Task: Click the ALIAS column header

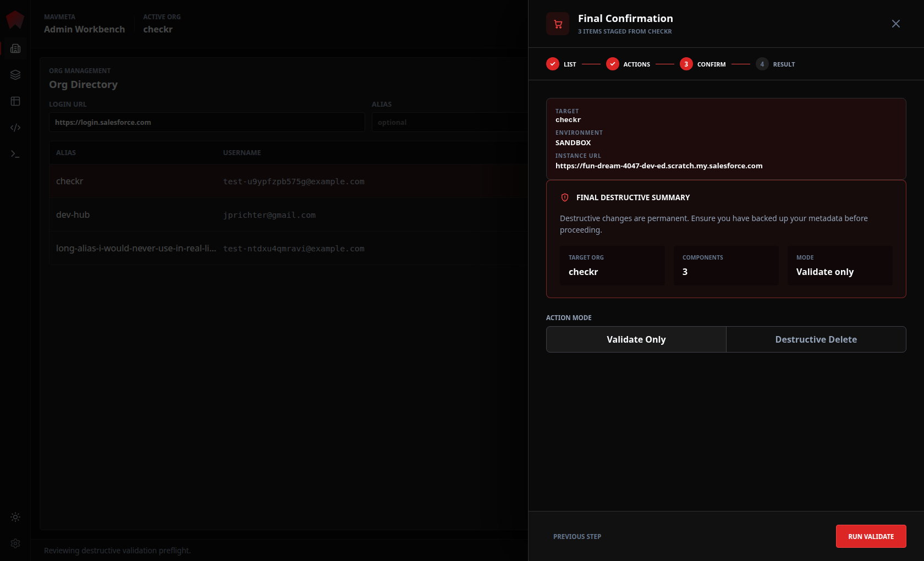Action: point(66,152)
